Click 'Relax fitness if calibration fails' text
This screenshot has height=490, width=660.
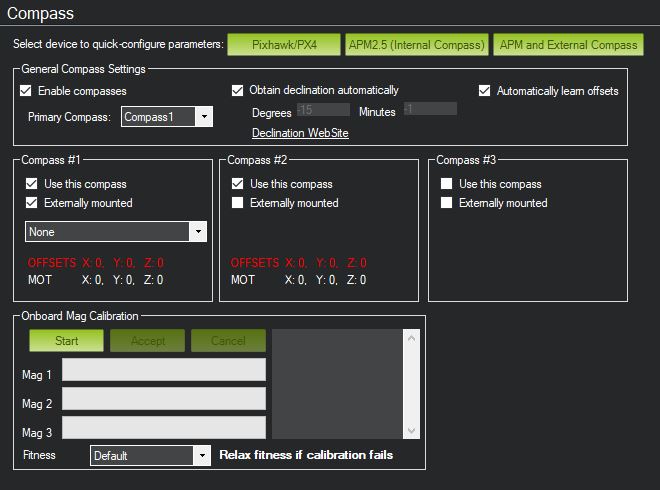[x=306, y=455]
